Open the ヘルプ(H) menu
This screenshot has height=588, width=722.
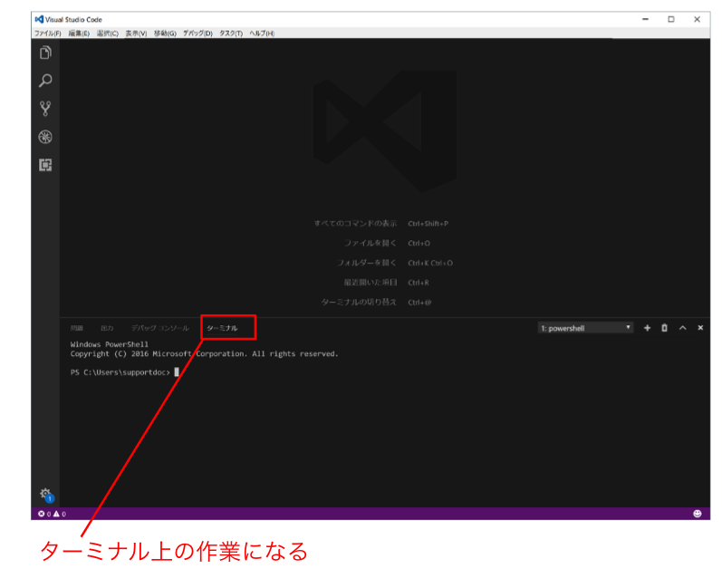tap(262, 34)
